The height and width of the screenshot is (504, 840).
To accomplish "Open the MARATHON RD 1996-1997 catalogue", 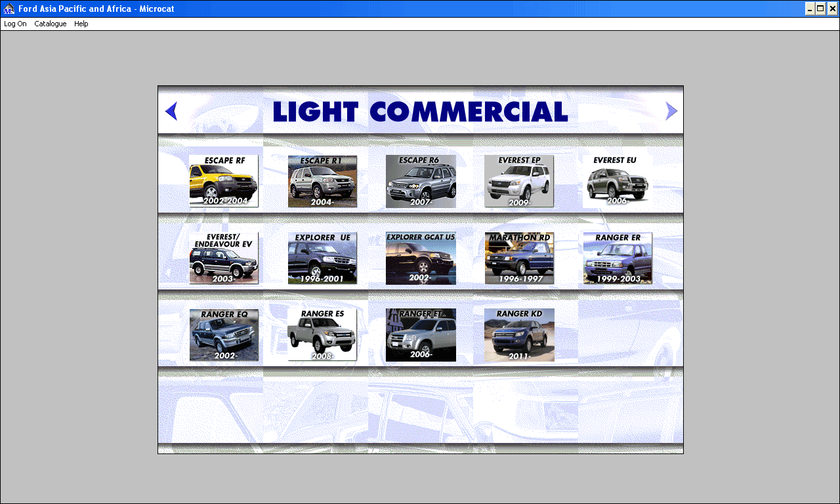I will [519, 258].
